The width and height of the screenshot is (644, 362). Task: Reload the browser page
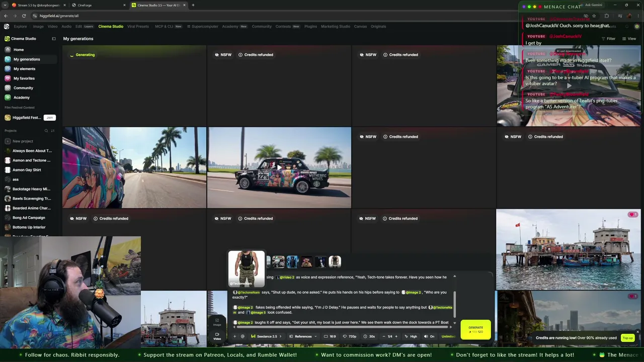[24, 16]
